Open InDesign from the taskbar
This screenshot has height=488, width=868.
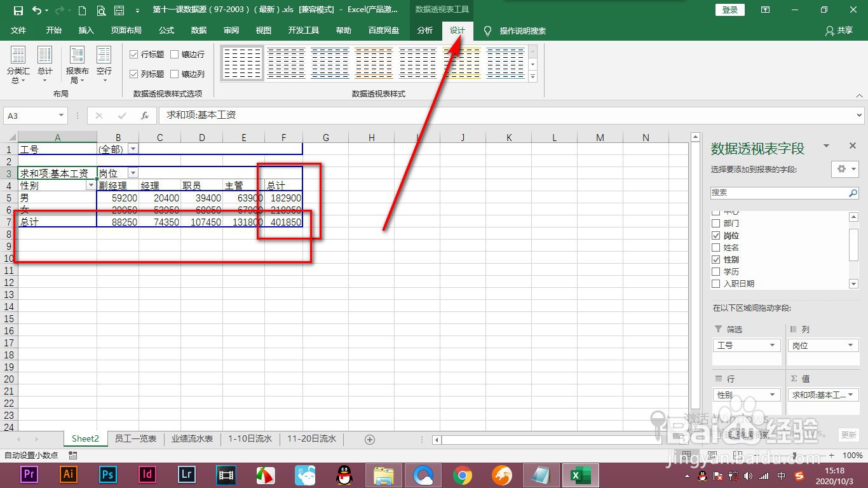pyautogui.click(x=147, y=475)
